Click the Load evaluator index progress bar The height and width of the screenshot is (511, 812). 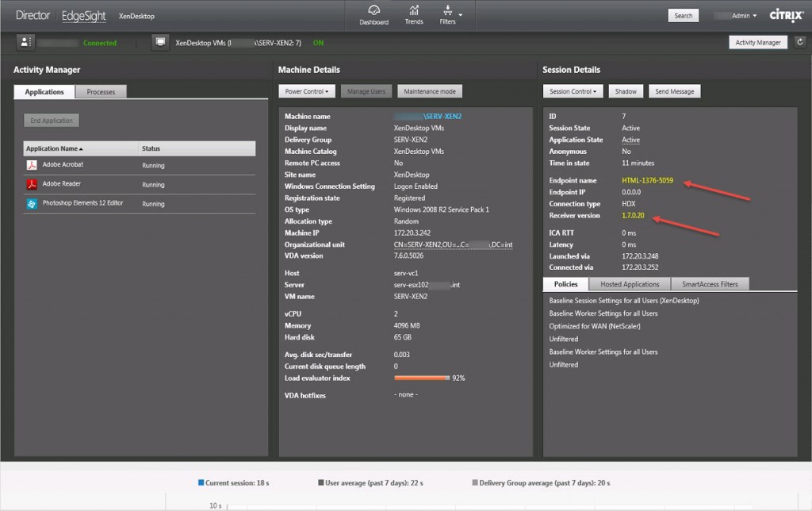pyautogui.click(x=420, y=378)
